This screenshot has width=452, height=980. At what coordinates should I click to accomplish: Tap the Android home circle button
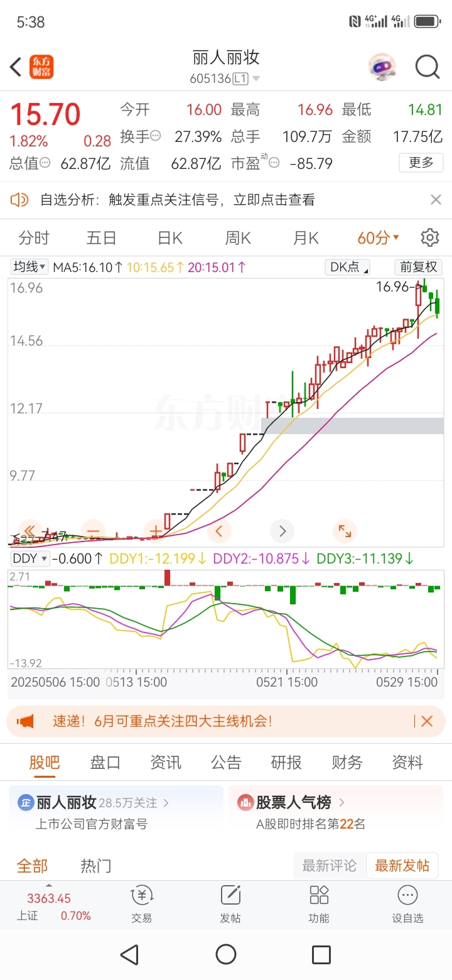tap(226, 955)
